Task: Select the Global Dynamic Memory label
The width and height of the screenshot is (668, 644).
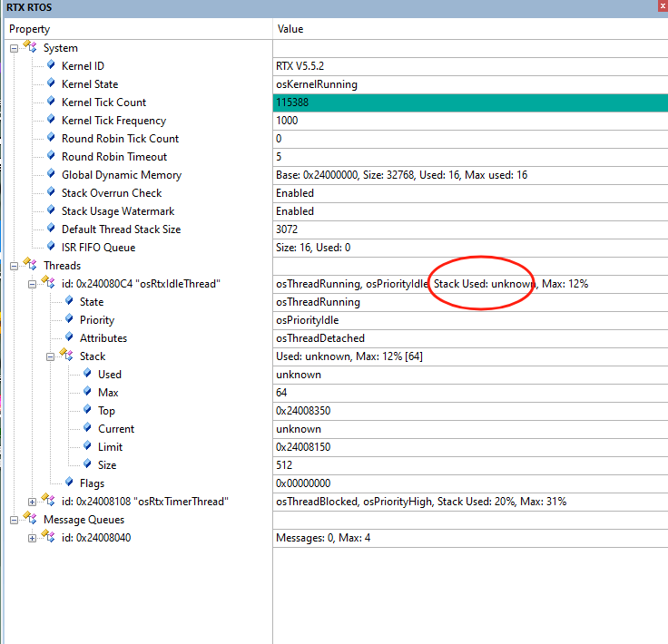Action: tap(122, 175)
